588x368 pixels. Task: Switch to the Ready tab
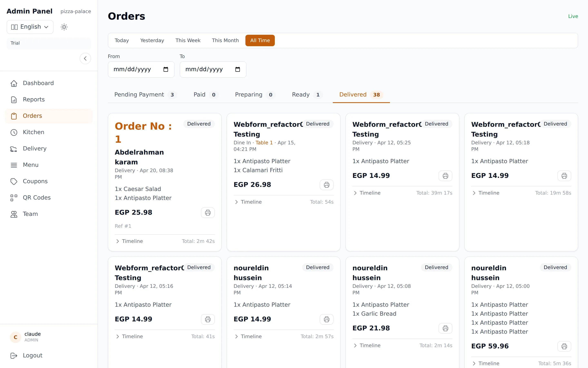[307, 95]
